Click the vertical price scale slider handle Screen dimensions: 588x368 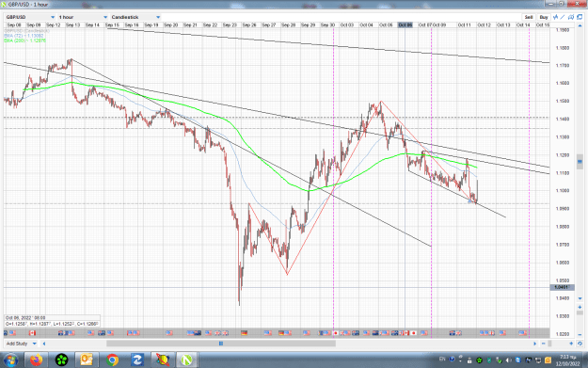580,162
